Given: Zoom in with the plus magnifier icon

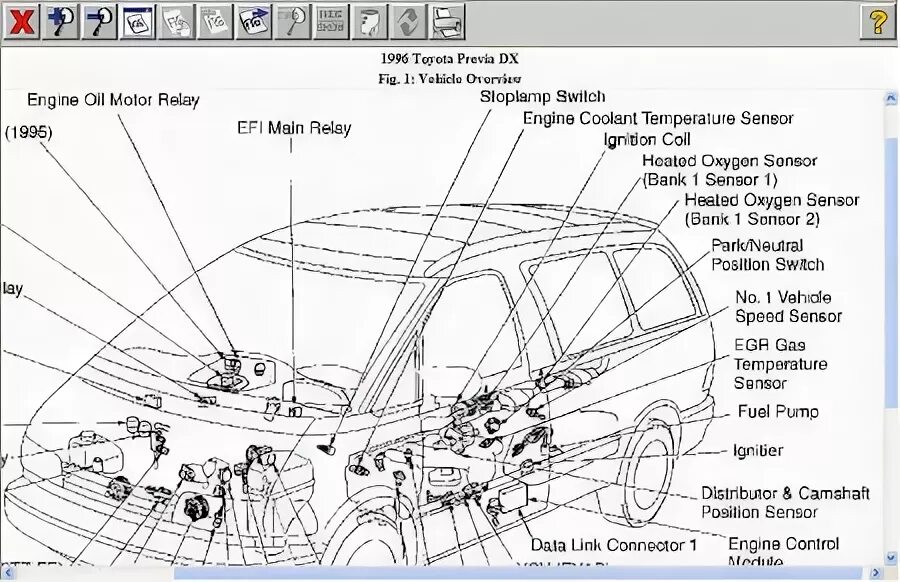Looking at the screenshot, I should click(x=60, y=22).
